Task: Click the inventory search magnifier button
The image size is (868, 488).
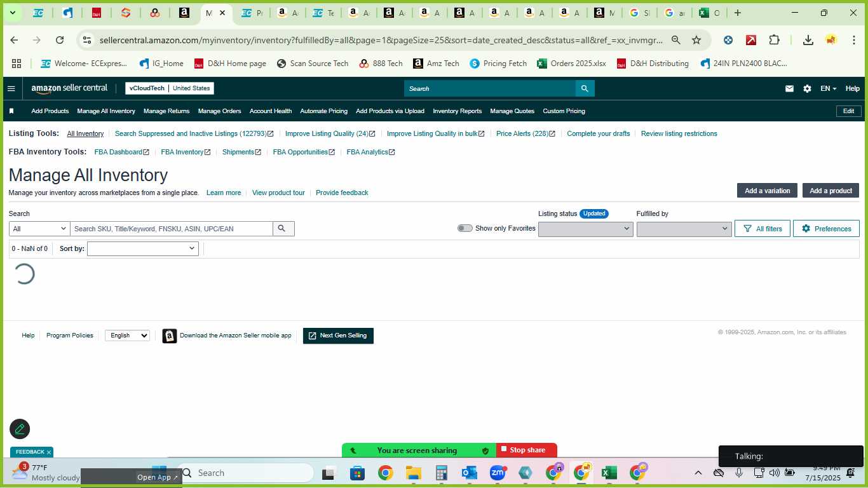Action: click(283, 229)
